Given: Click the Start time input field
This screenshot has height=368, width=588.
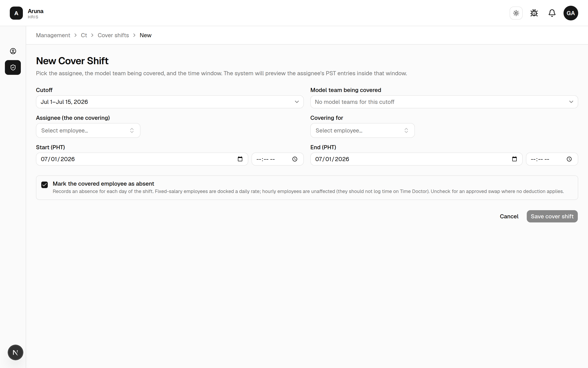Looking at the screenshot, I should point(277,159).
